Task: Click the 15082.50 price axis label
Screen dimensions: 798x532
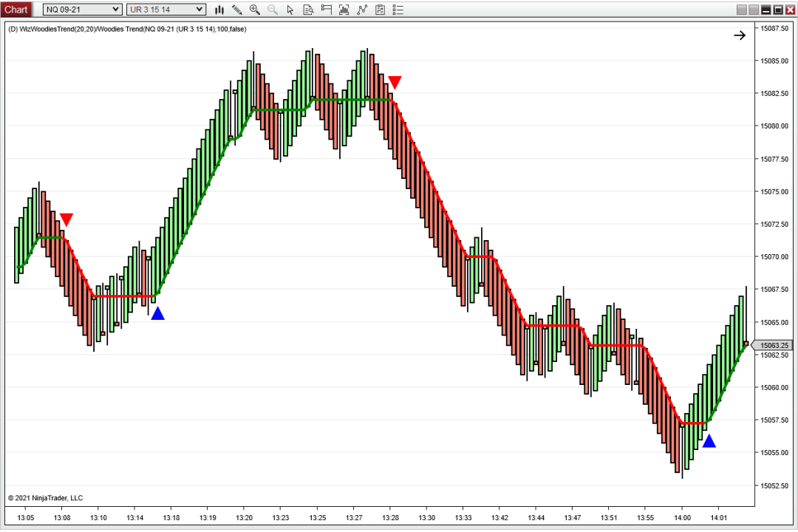Action: click(774, 93)
